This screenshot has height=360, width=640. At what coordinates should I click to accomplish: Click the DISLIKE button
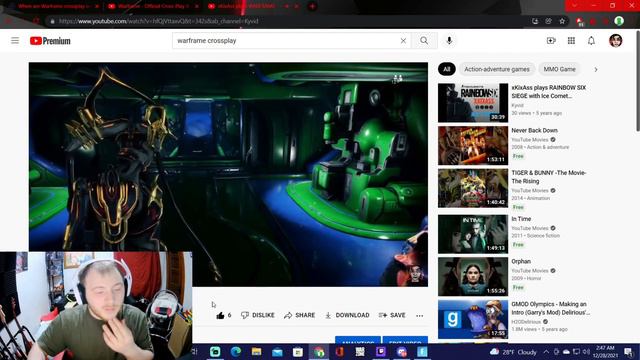pyautogui.click(x=258, y=315)
